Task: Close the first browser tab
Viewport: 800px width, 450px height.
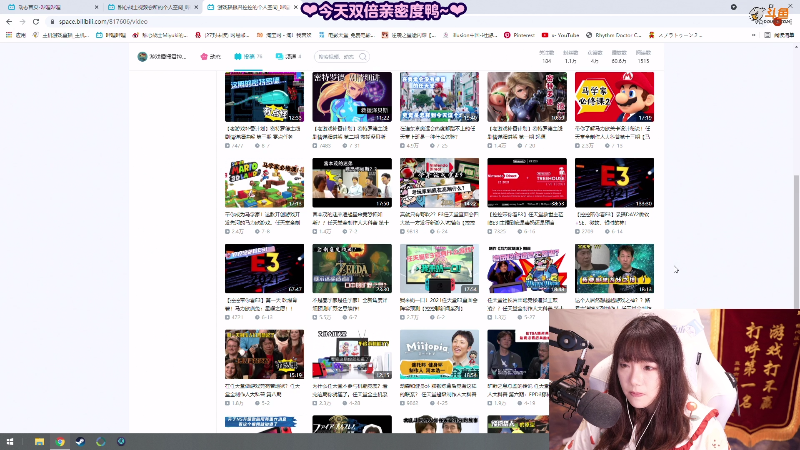Action: click(96, 7)
